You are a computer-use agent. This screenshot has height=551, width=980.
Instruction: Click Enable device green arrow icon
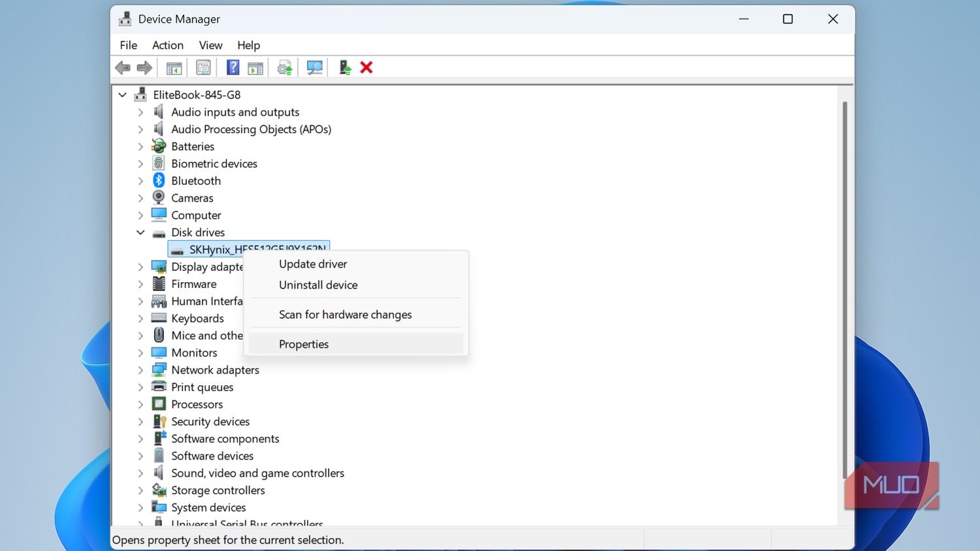344,67
